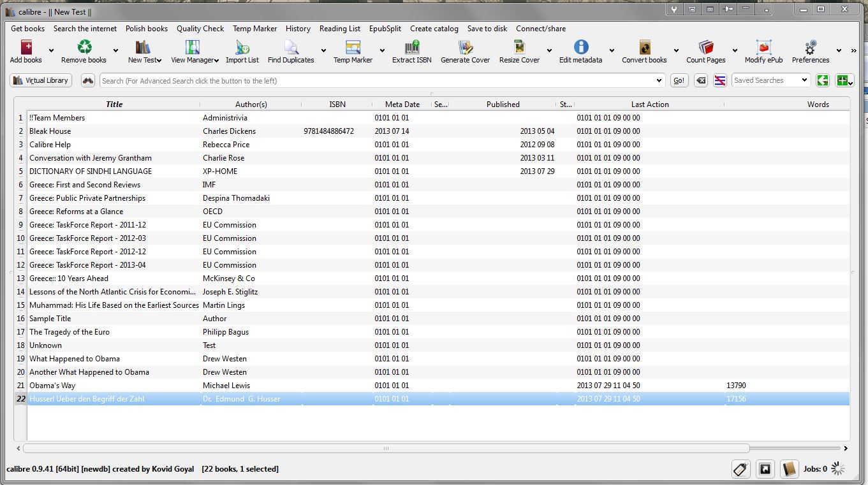Screen dimensions: 868x485
Task: Clear the search with the backspace icon
Action: [701, 80]
